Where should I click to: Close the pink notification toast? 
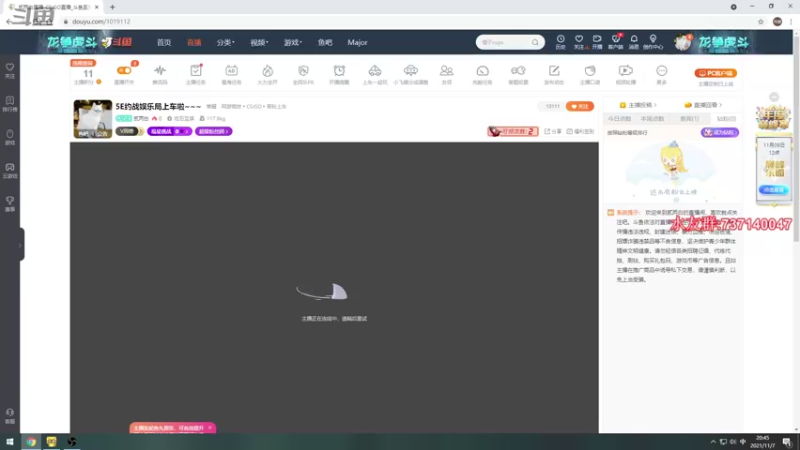point(210,428)
